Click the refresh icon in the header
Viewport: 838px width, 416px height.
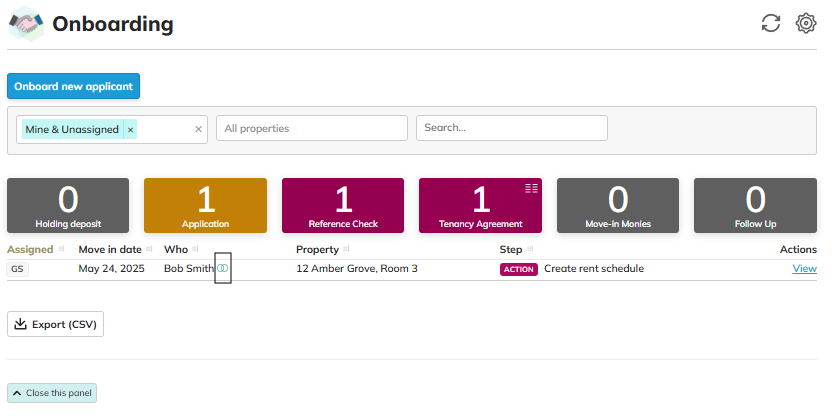770,23
